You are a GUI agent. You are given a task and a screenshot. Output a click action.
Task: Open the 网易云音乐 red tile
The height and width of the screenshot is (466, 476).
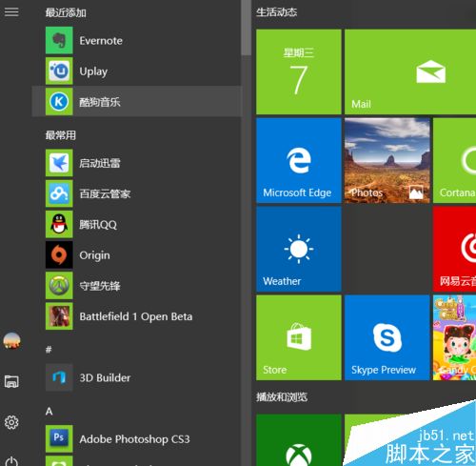tap(454, 249)
